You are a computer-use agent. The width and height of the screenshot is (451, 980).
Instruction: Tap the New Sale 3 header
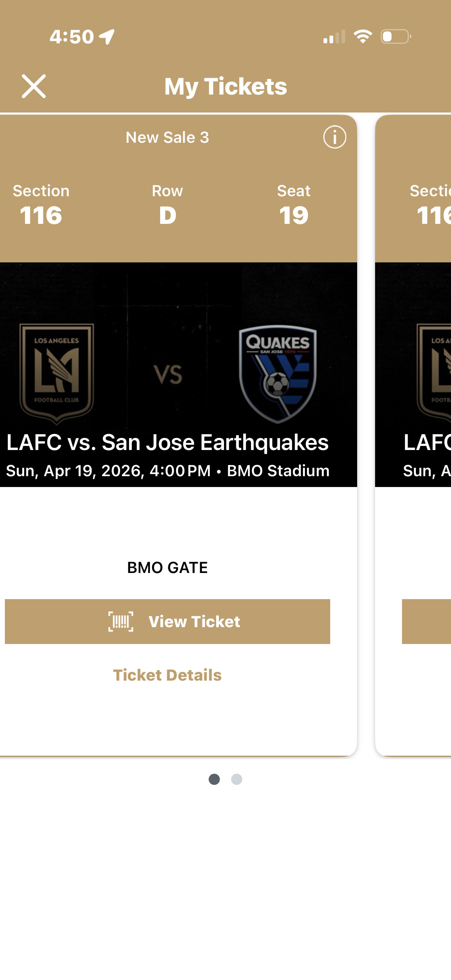tap(168, 137)
